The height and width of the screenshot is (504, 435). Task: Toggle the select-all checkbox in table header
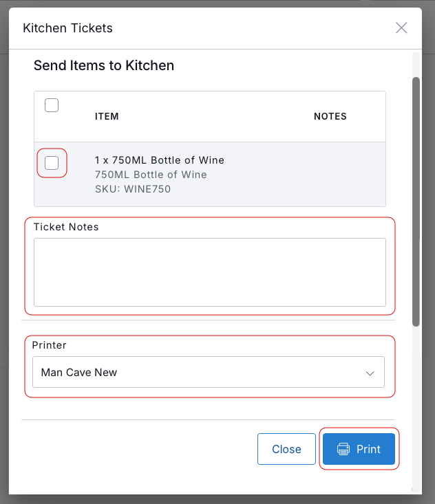pos(52,105)
